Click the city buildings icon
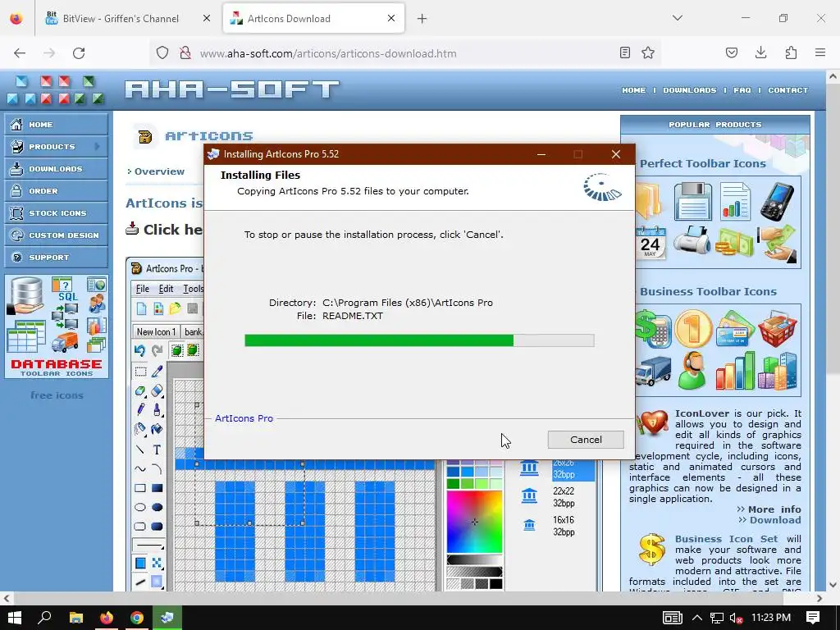840x630 pixels. [x=778, y=371]
